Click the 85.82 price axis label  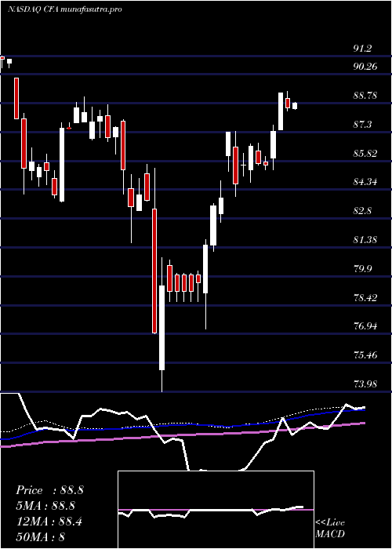(x=365, y=153)
